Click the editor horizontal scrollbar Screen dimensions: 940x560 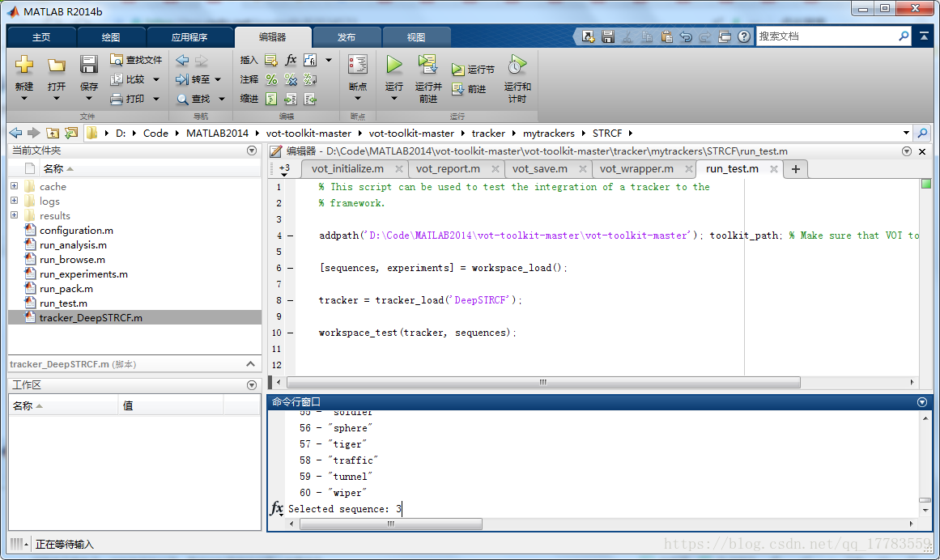[542, 382]
